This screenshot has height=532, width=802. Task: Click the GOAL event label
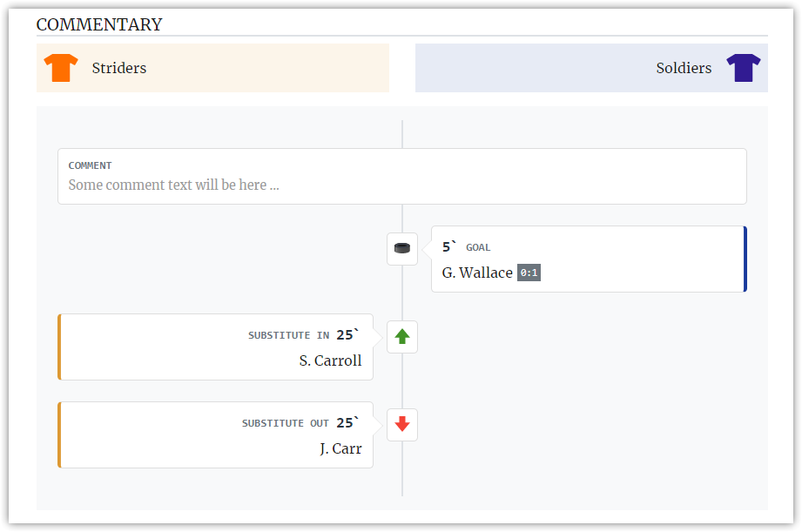(478, 247)
